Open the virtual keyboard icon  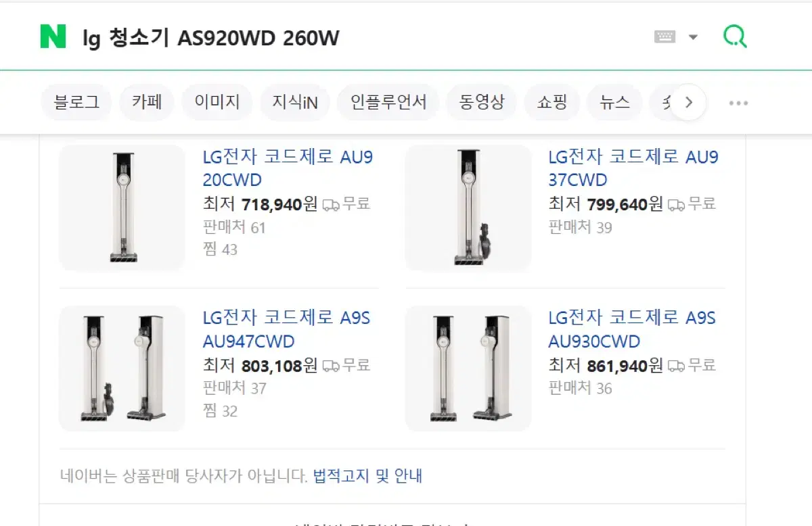coord(665,37)
